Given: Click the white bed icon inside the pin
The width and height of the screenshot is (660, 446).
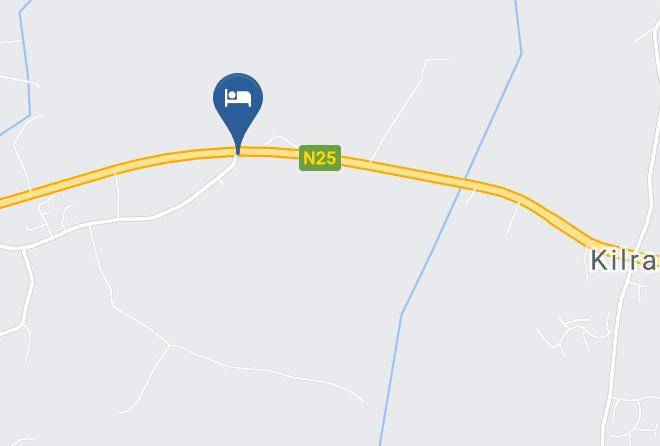Looking at the screenshot, I should (x=238, y=98).
